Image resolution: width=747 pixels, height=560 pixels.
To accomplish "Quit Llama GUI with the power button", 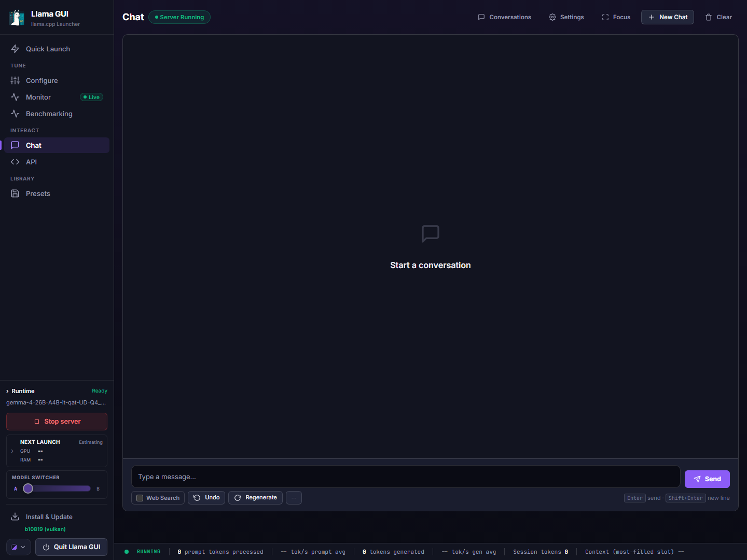I will point(71,547).
